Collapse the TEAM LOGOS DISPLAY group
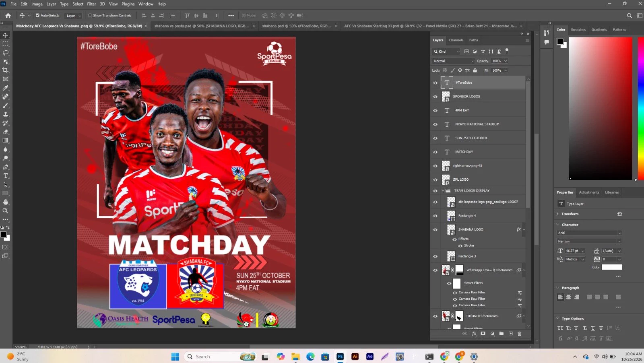The height and width of the screenshot is (363, 644). (x=443, y=191)
